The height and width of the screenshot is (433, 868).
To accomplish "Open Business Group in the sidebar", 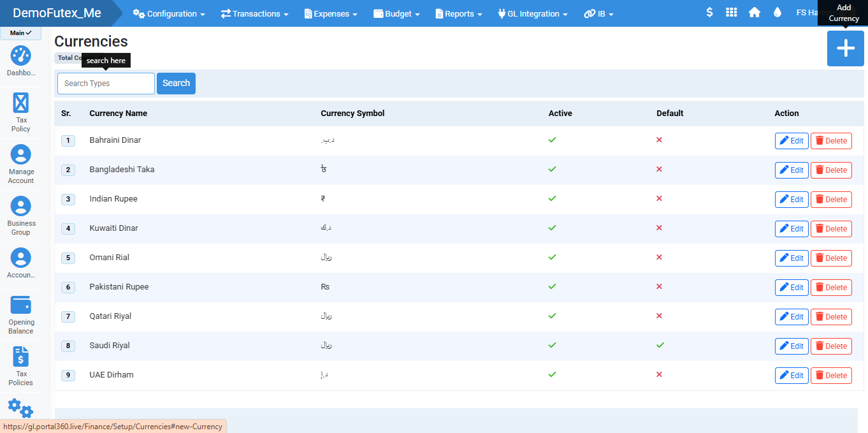I will pyautogui.click(x=21, y=216).
